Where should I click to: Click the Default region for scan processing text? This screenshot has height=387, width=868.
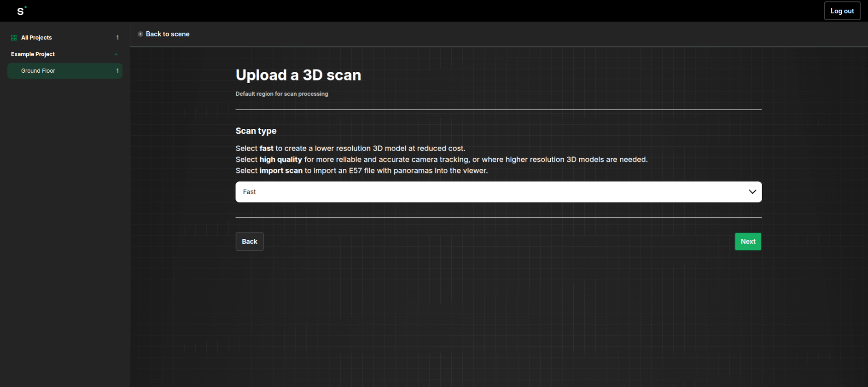(x=282, y=94)
